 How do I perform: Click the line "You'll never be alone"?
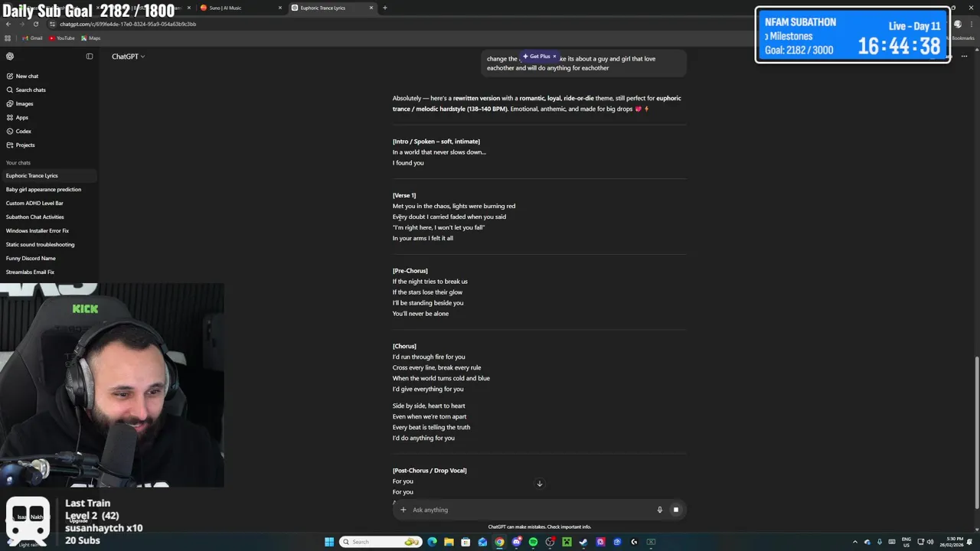click(x=420, y=314)
